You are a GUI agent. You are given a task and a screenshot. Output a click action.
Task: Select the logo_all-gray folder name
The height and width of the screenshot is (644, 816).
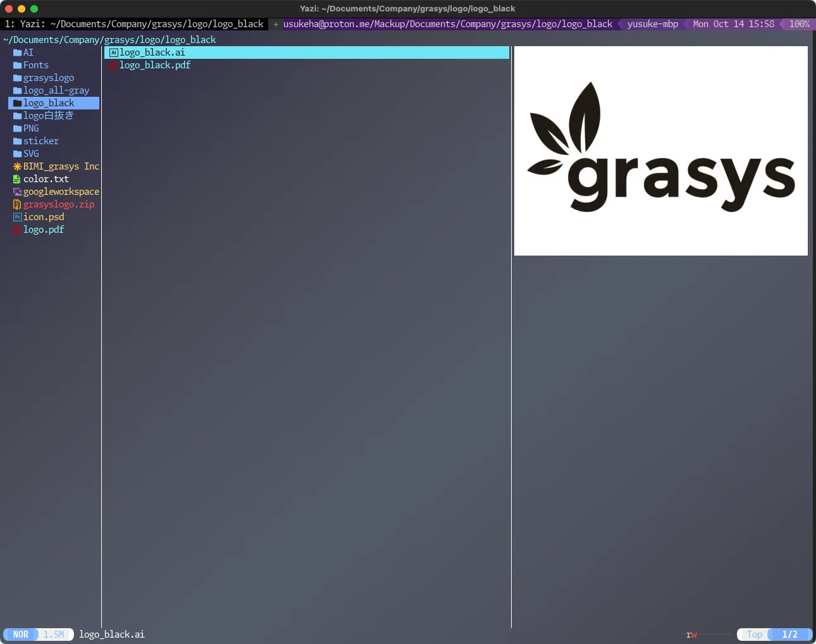(56, 90)
